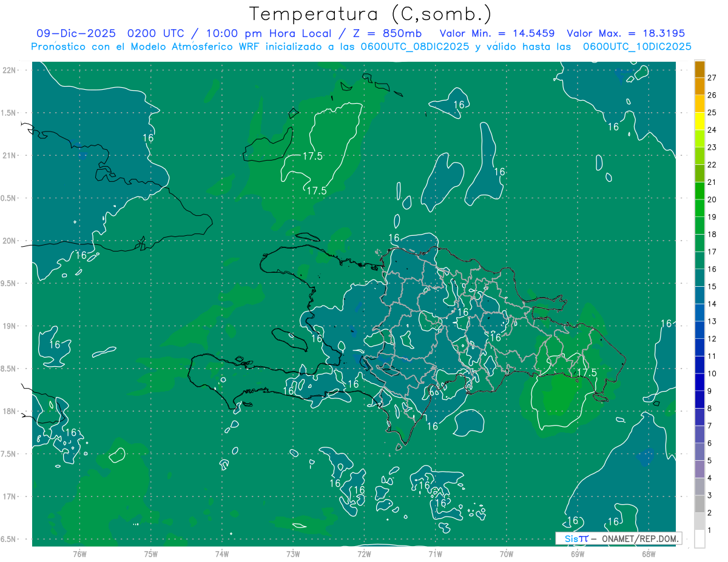This screenshot has width=728, height=562.
Task: Click the colorbar legend number 10
Action: pyautogui.click(x=712, y=373)
